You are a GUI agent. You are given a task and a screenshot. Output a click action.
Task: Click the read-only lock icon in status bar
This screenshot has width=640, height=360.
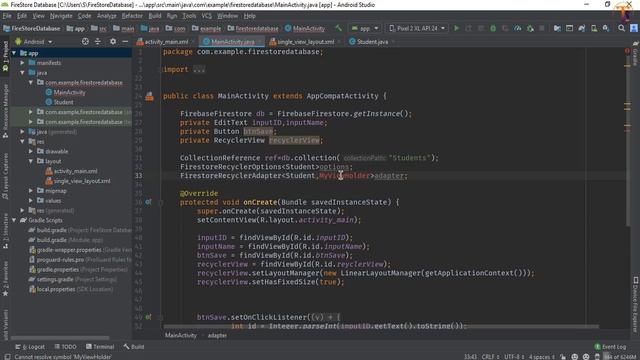click(562, 357)
